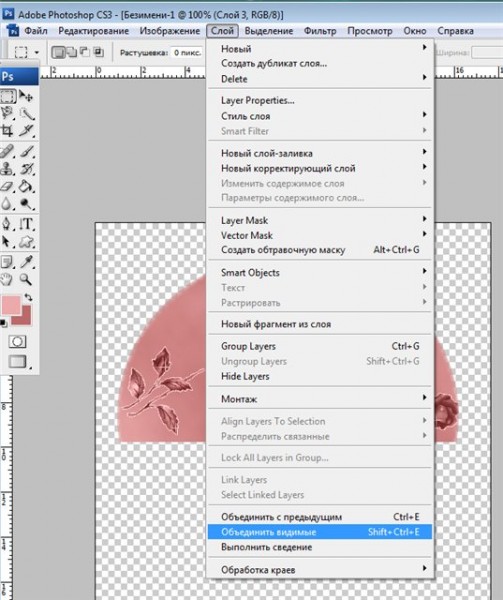Swap foreground and background colors
Image resolution: width=503 pixels, height=600 pixels.
[28, 297]
